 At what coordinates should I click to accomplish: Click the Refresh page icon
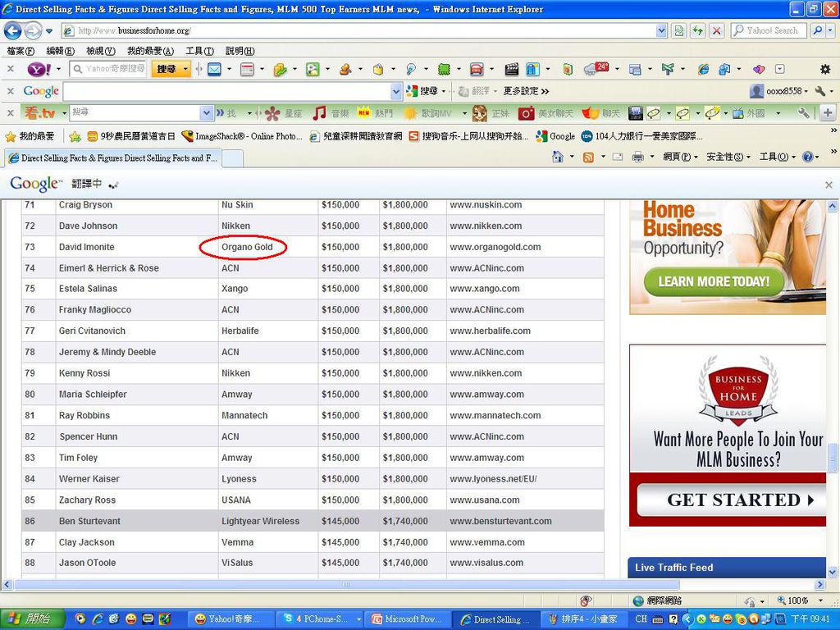697,30
